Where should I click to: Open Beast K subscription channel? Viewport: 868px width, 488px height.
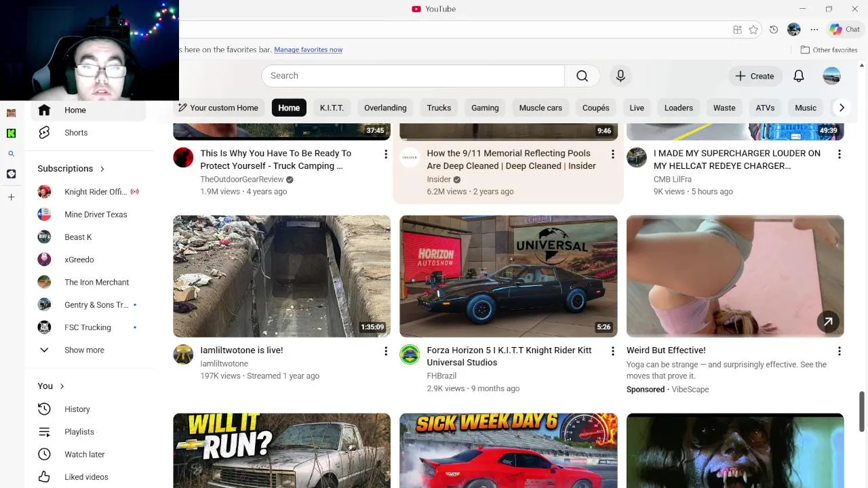point(89,237)
